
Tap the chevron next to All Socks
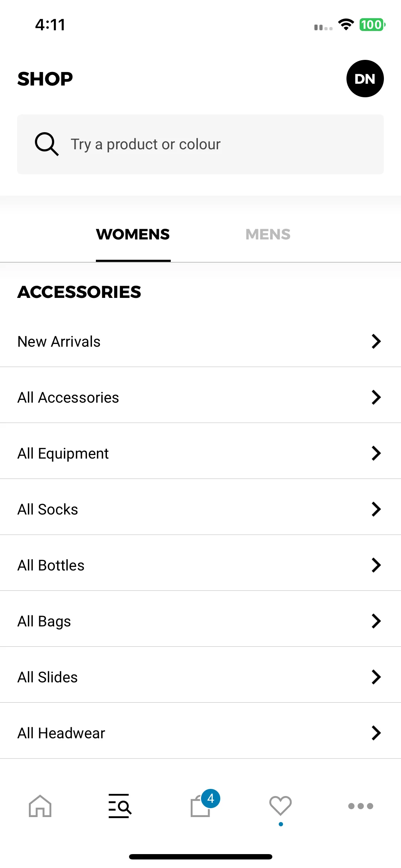click(376, 509)
